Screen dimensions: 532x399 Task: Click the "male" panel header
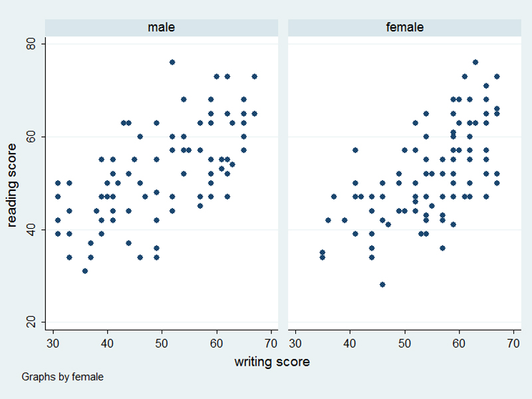click(x=162, y=27)
